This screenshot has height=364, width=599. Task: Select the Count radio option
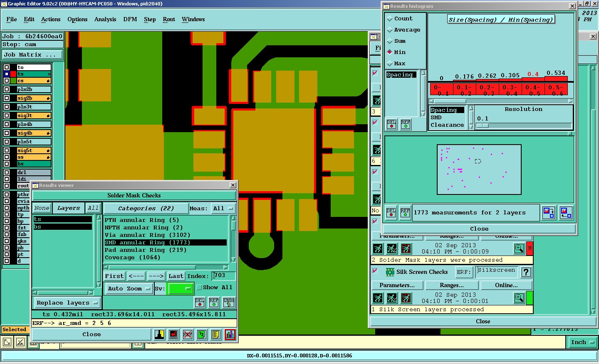(x=390, y=19)
